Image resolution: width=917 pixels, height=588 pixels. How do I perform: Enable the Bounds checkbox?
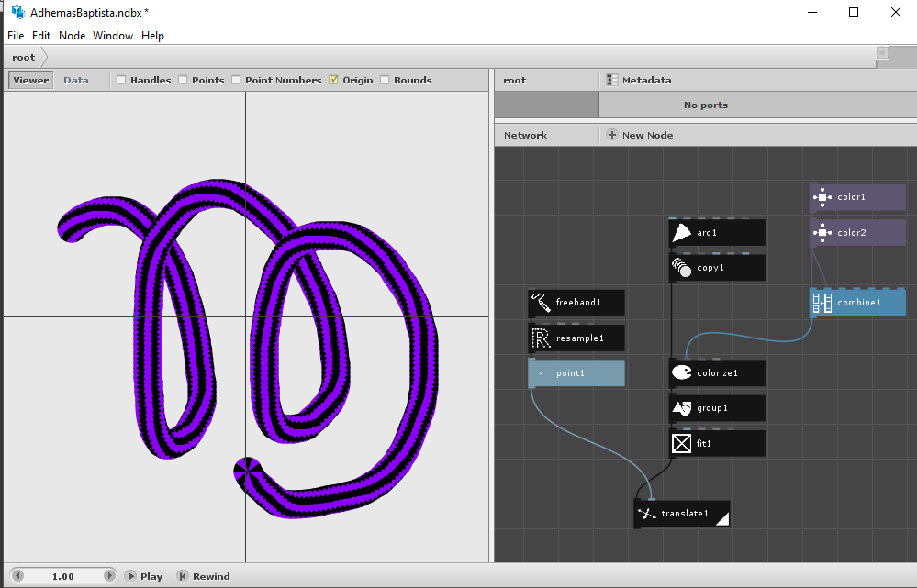click(385, 80)
